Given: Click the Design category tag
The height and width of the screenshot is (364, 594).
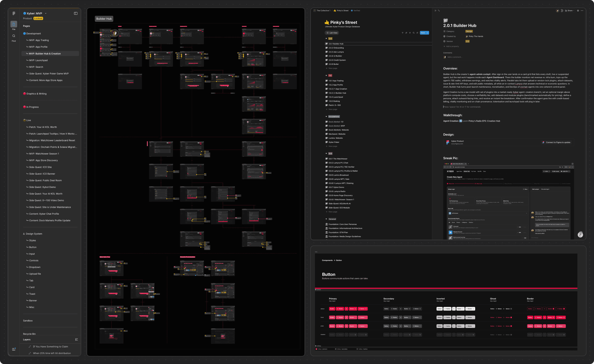Looking at the screenshot, I should click(x=469, y=31).
